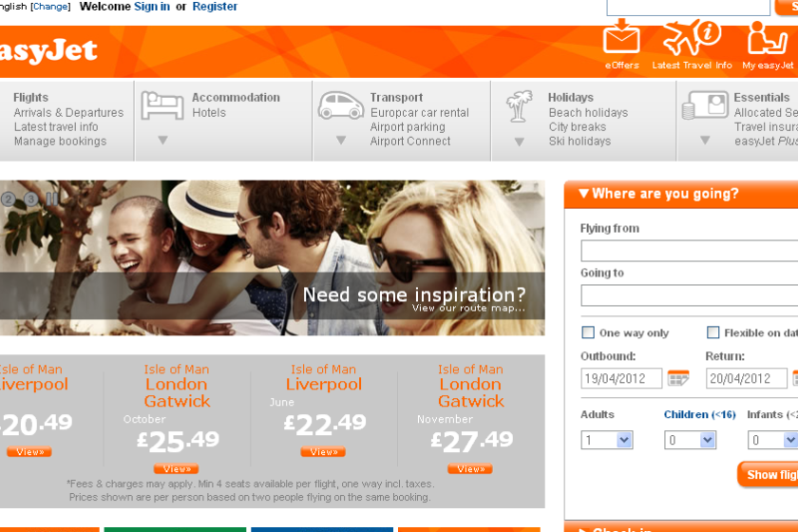Click the Register link
This screenshot has width=798, height=532.
point(215,7)
